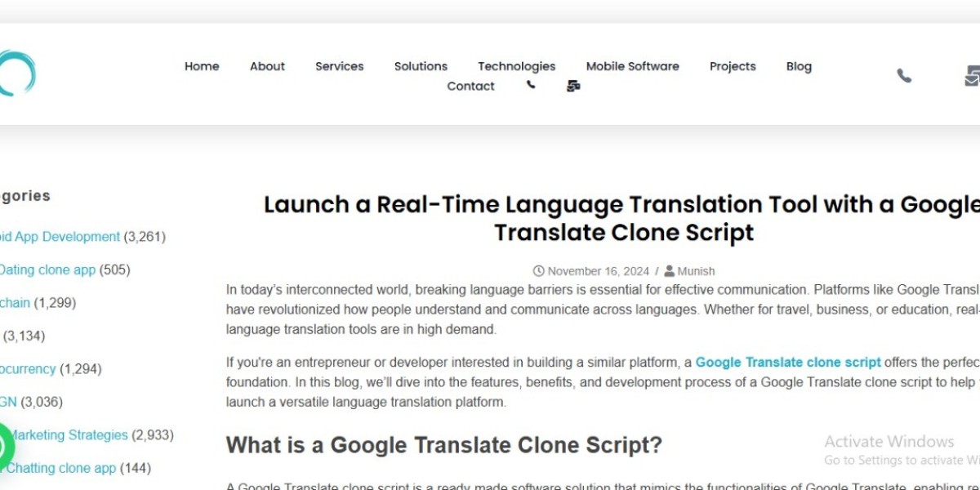The height and width of the screenshot is (490, 980).
Task: Click the teal circular site logo
Action: tap(16, 73)
